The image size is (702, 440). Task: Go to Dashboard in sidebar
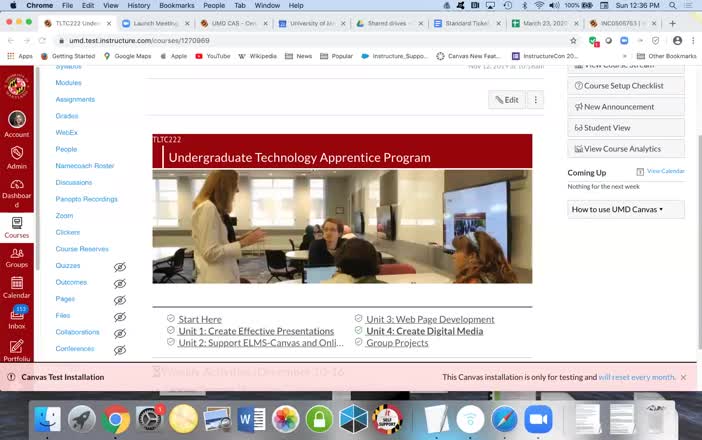pos(16,189)
